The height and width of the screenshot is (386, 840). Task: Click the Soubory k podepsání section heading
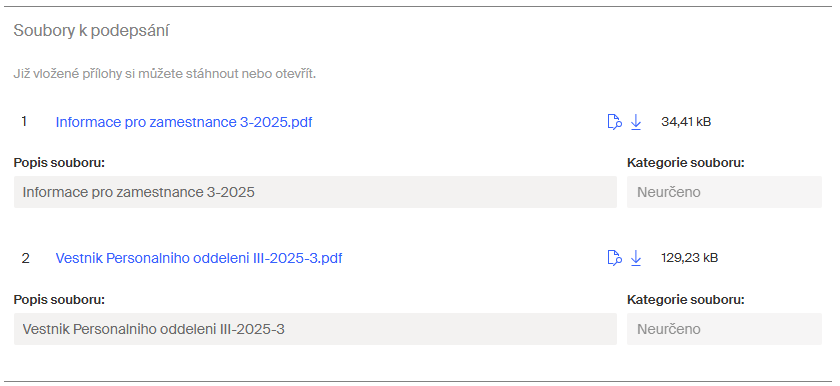[92, 31]
